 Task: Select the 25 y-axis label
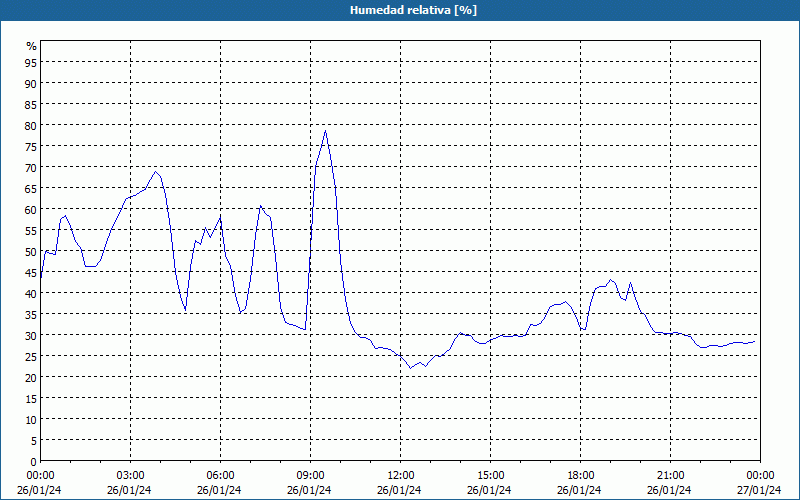[x=31, y=356]
